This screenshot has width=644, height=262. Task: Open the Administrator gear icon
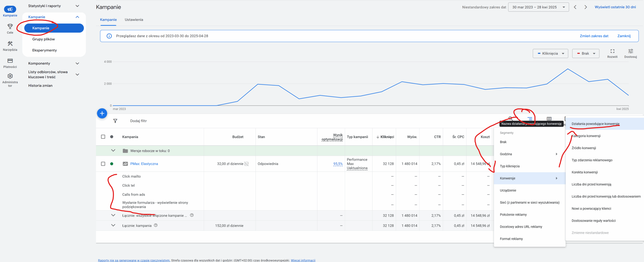tap(10, 76)
